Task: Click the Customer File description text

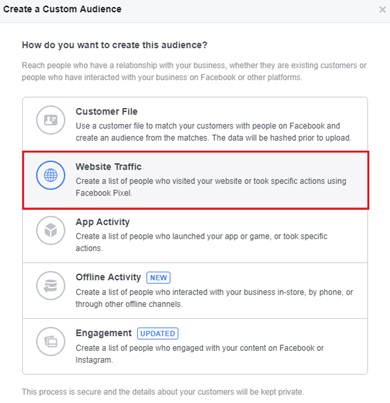Action: click(213, 132)
